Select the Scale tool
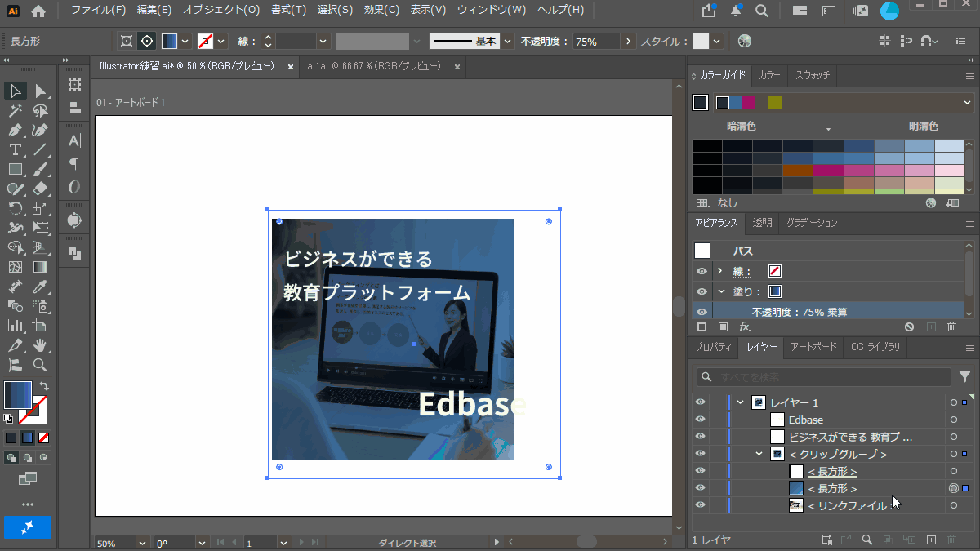Viewport: 980px width, 551px height. coord(40,208)
